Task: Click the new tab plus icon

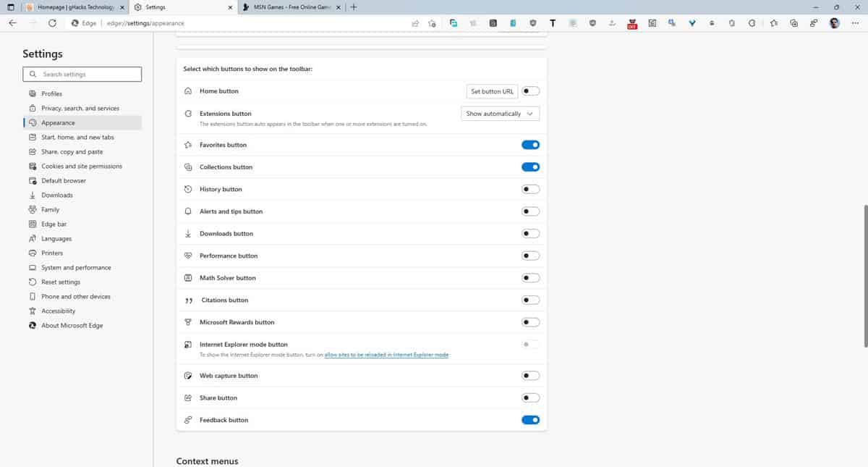Action: 353,7
